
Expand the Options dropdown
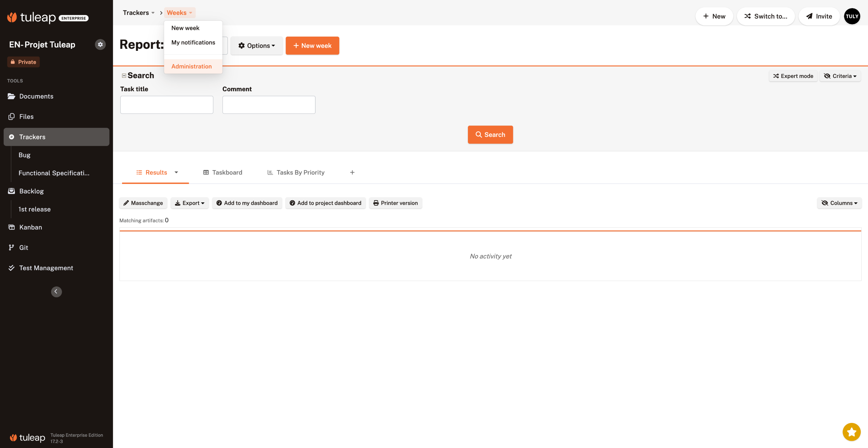257,45
